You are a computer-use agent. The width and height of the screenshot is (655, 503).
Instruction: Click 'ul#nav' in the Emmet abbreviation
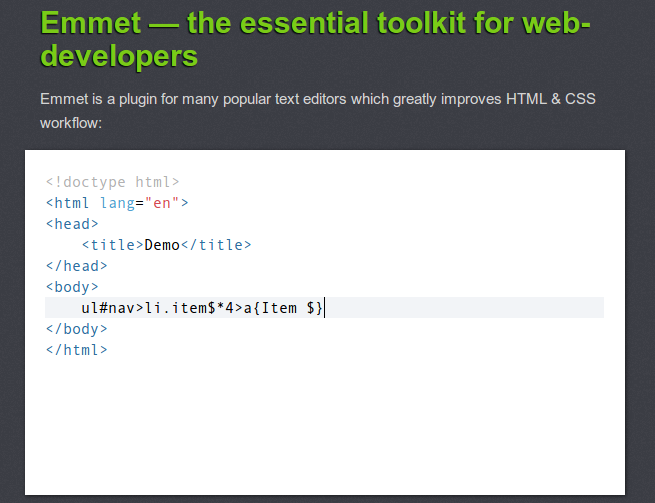coord(108,308)
